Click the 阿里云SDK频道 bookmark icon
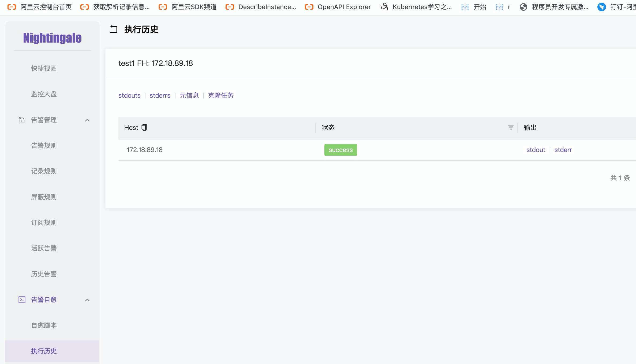Viewport: 636px width, 364px height. [x=162, y=7]
